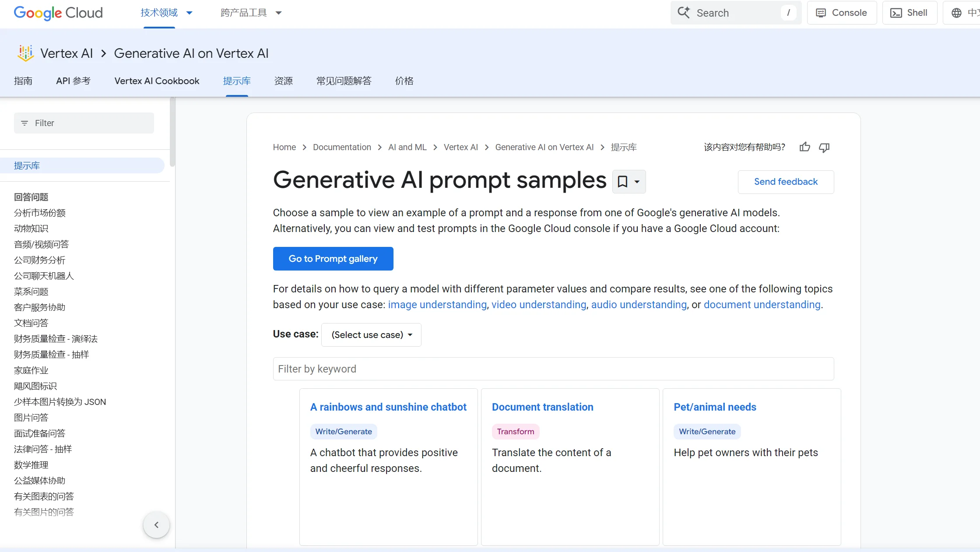The width and height of the screenshot is (980, 552).
Task: Open the Console button in header
Action: point(841,13)
